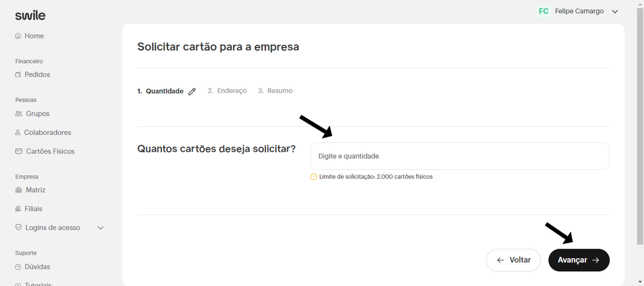Viewport: 644px width, 286px height.
Task: Click the Matriz building icon
Action: pyautogui.click(x=19, y=190)
